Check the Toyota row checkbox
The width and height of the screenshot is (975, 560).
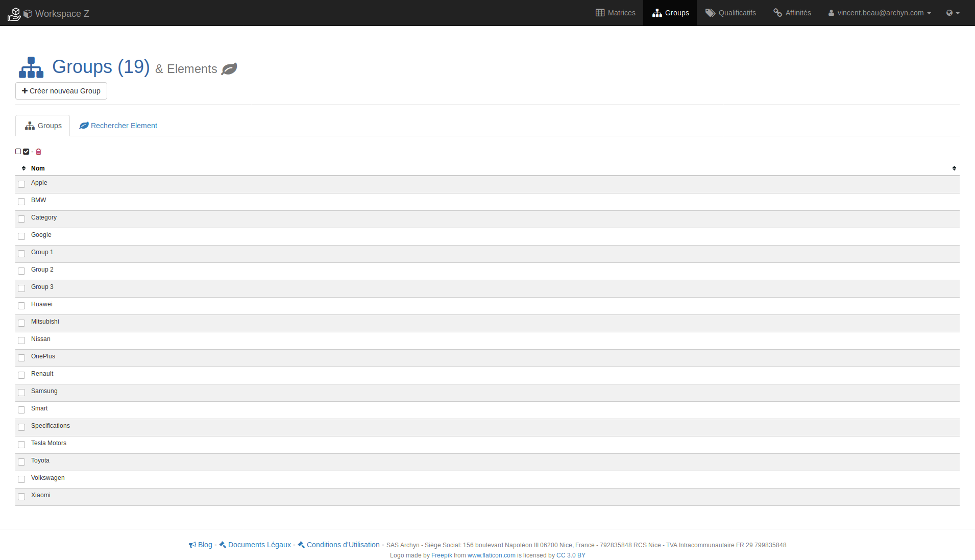point(21,462)
